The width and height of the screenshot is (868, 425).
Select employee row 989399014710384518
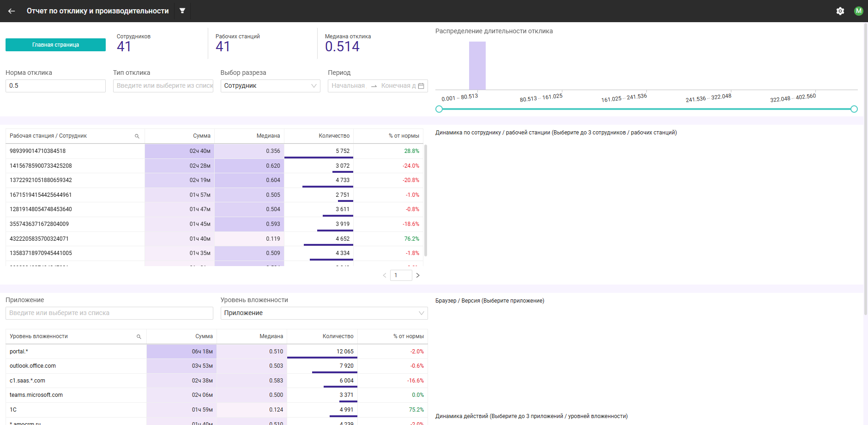214,151
